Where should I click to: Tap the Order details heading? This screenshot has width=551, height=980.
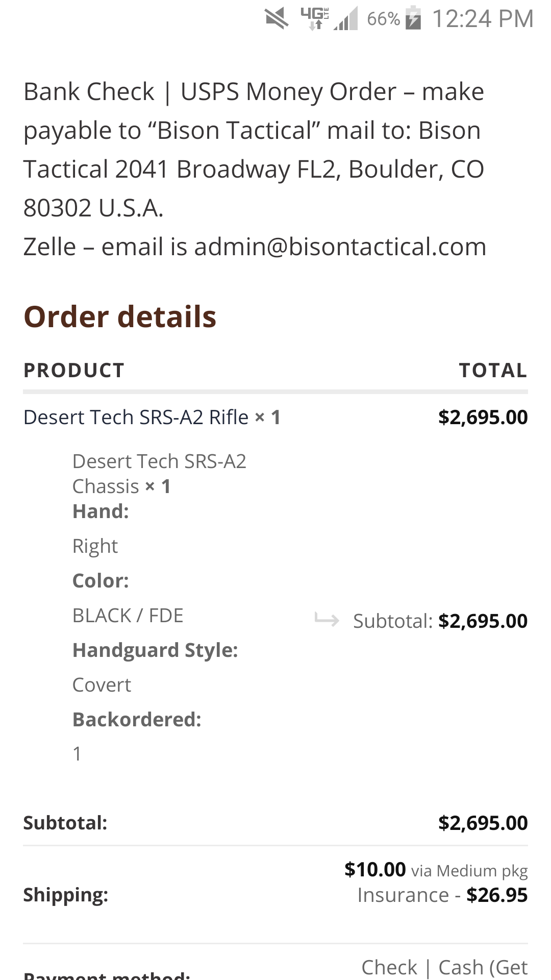coord(120,316)
